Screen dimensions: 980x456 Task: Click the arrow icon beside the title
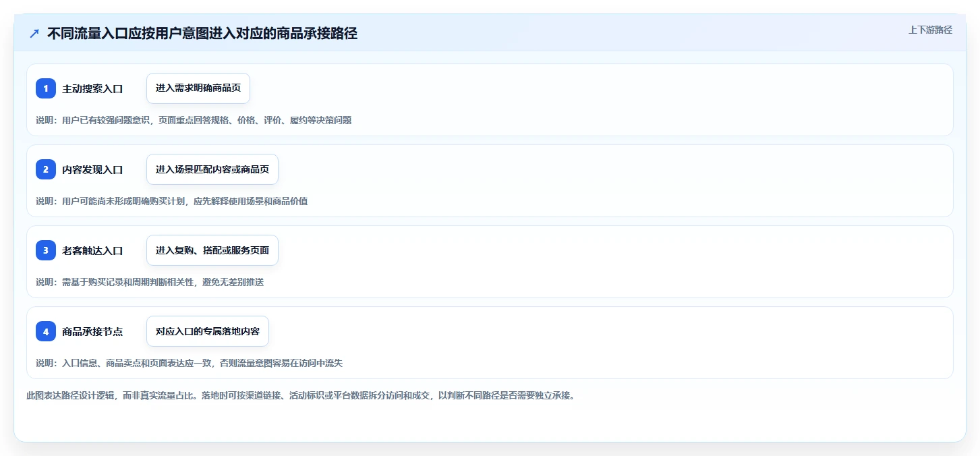click(34, 34)
